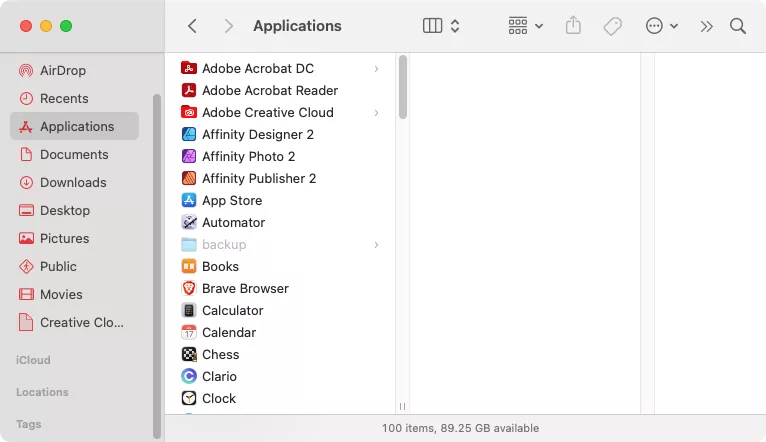766x442 pixels.
Task: Select the Brave Browser lion icon
Action: (189, 288)
